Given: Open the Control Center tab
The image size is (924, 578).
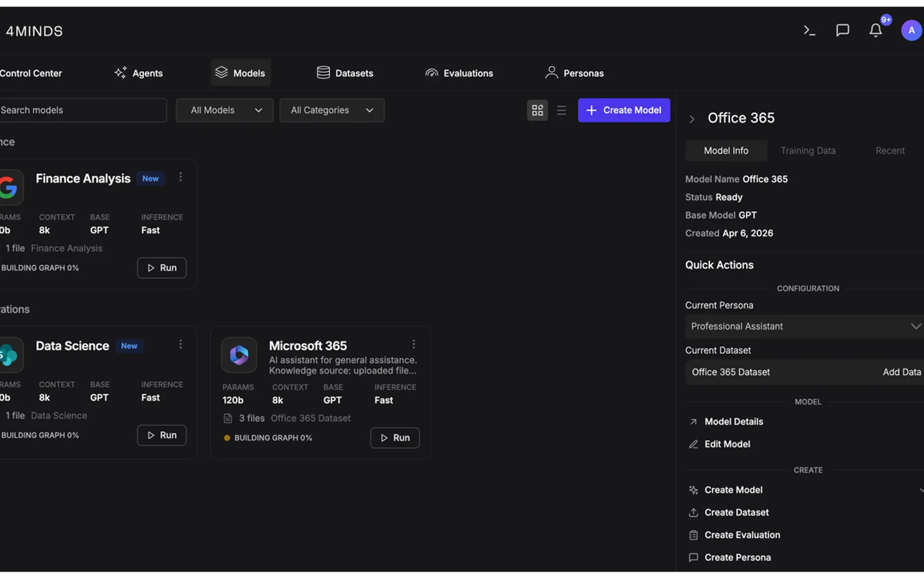Looking at the screenshot, I should 31,73.
